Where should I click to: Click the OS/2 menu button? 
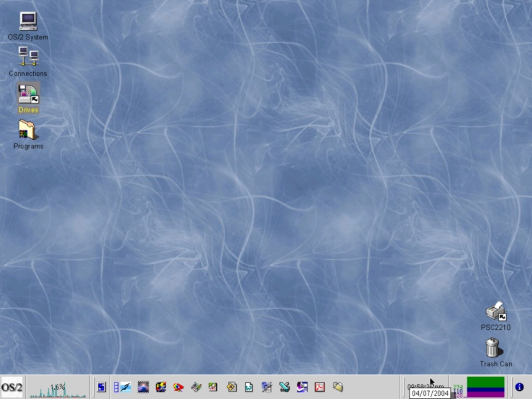click(x=12, y=387)
